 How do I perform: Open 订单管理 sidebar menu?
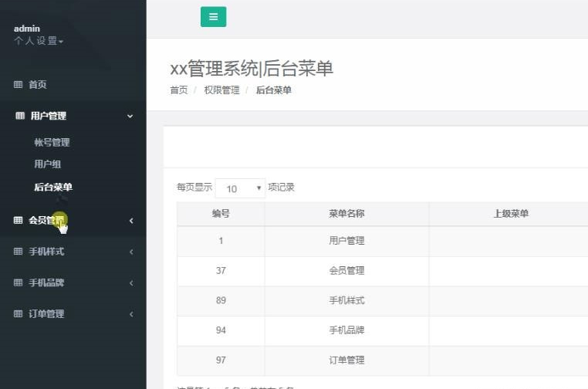coord(46,313)
